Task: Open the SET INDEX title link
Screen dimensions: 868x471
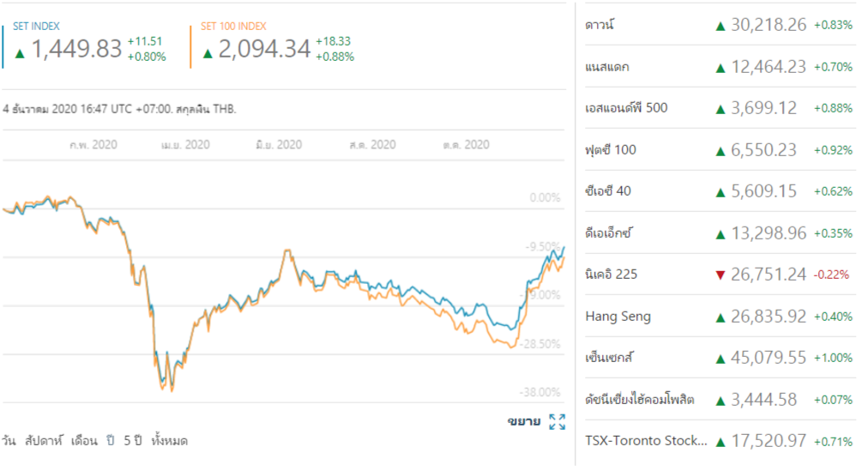Action: point(36,27)
